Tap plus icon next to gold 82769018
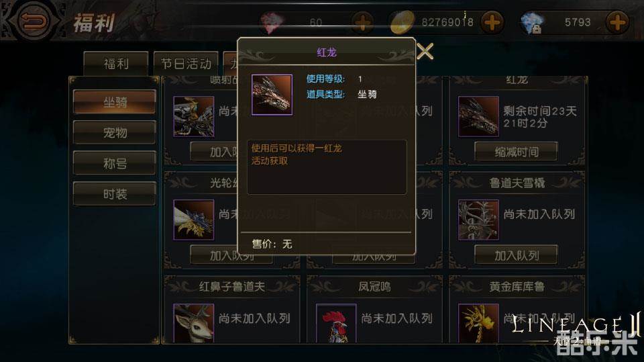 click(492, 22)
